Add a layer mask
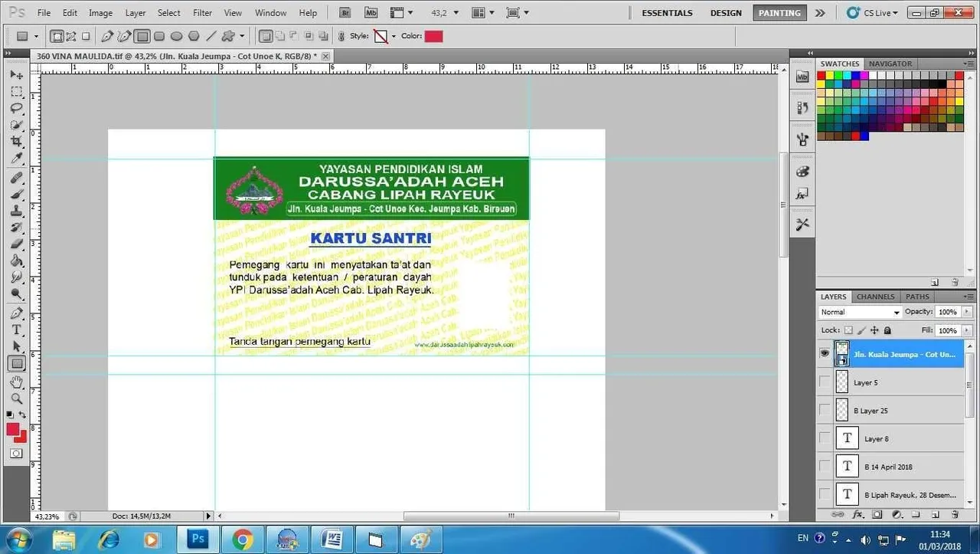980x554 pixels. (x=877, y=514)
